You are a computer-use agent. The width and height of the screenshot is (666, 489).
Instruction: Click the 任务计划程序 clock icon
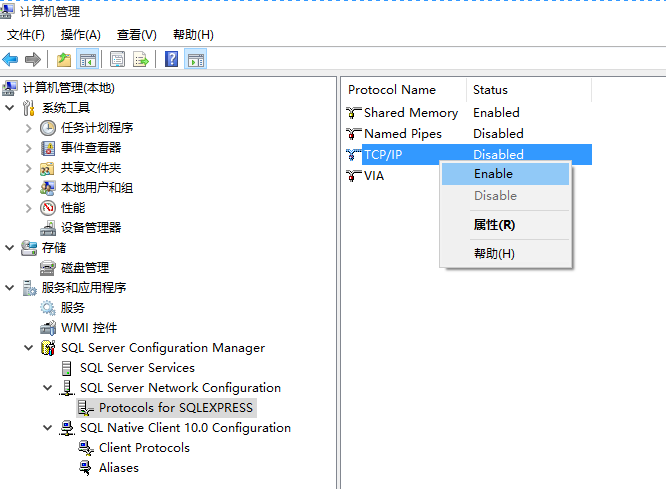[48, 128]
